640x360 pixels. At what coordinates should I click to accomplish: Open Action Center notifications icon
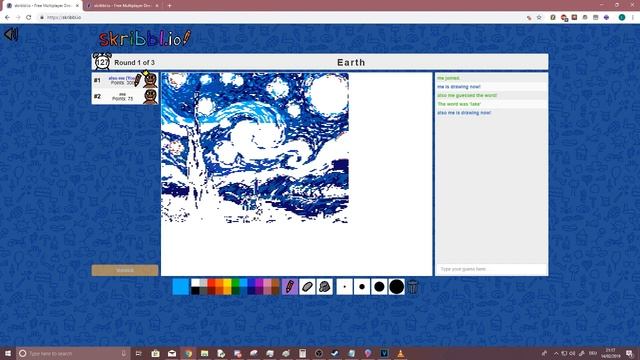(x=630, y=353)
